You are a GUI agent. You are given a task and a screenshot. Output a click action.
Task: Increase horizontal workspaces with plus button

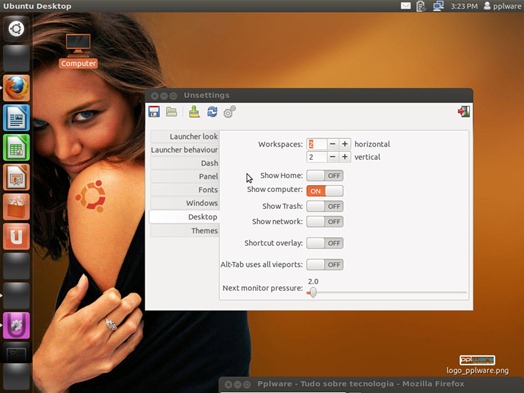click(345, 144)
